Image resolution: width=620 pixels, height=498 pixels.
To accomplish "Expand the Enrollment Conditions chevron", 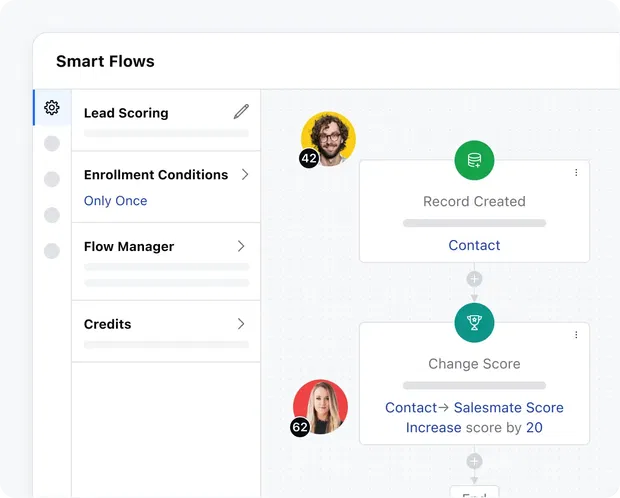I will pyautogui.click(x=245, y=174).
